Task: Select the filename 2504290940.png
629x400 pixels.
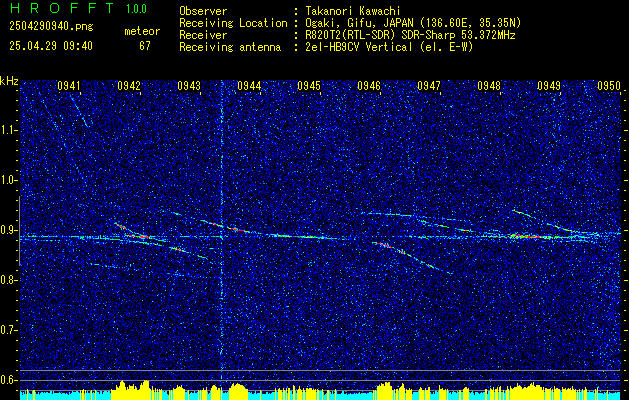Action: point(51,27)
